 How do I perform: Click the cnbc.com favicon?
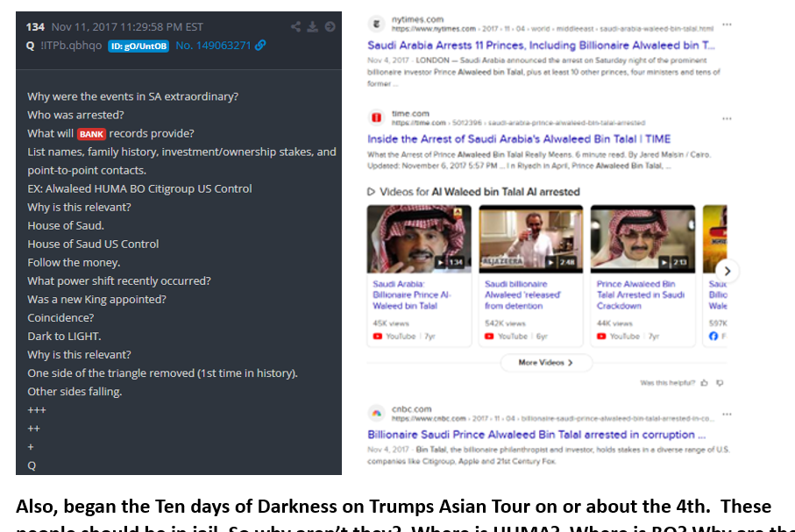(376, 414)
